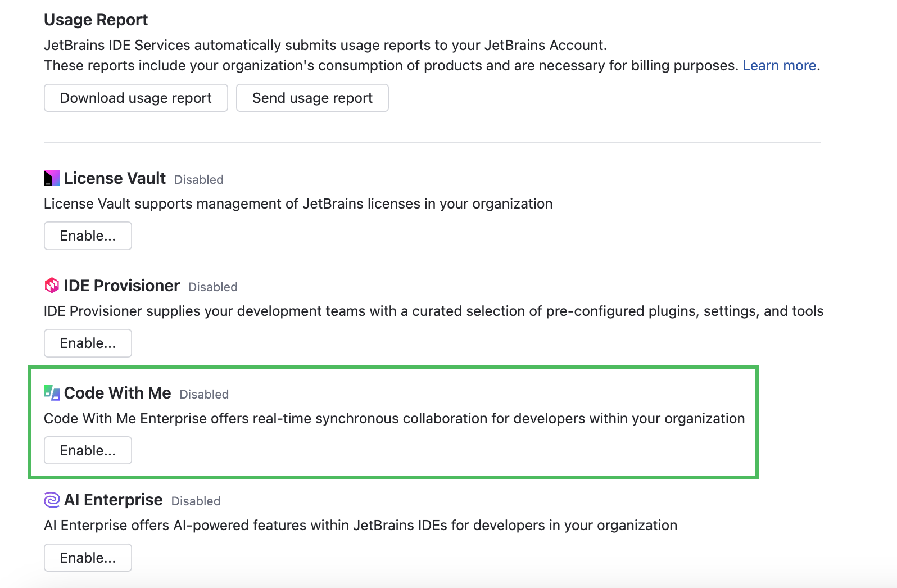Select the Code With Me title
The height and width of the screenshot is (588, 897).
117,393
